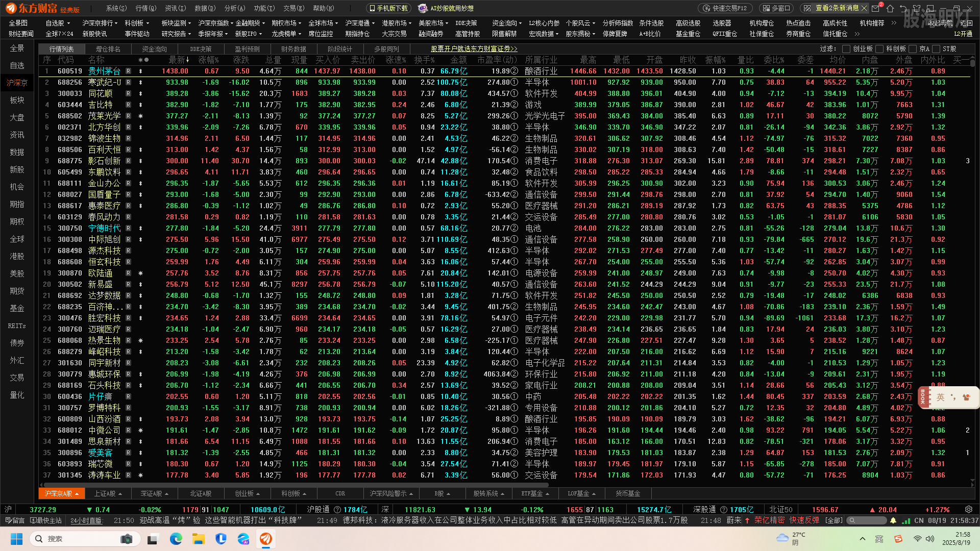Select 板块 in left sidebar

[17, 100]
